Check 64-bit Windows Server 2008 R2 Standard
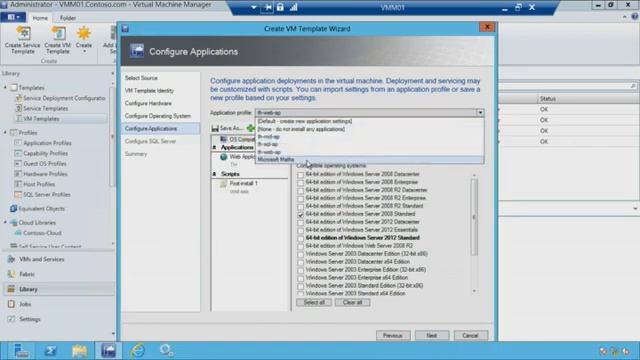640x360 pixels. [301, 207]
